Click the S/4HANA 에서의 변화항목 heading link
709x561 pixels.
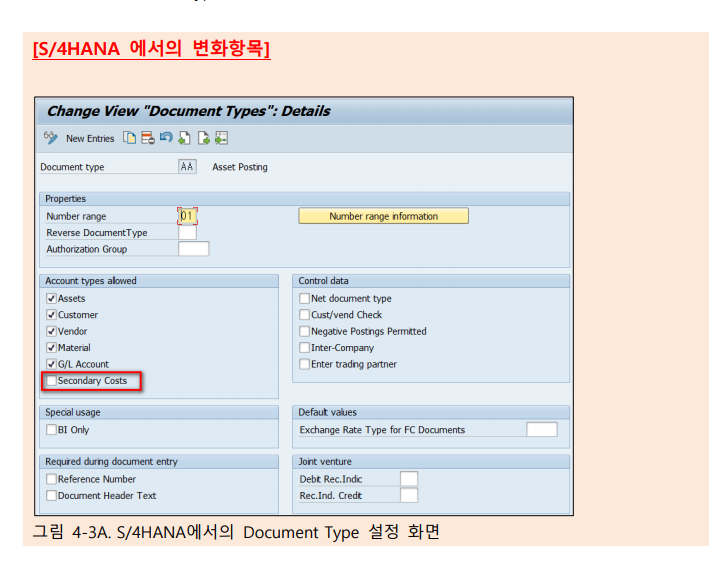coord(151,48)
